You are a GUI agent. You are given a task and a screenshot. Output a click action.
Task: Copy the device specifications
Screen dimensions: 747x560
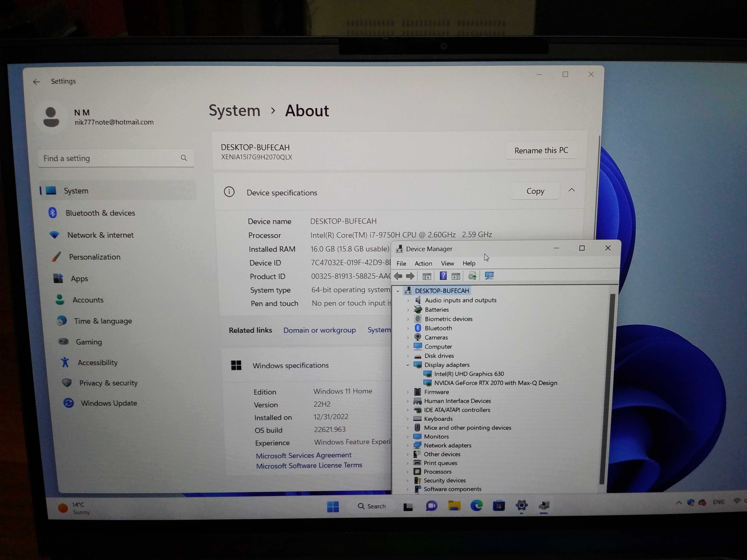click(535, 191)
